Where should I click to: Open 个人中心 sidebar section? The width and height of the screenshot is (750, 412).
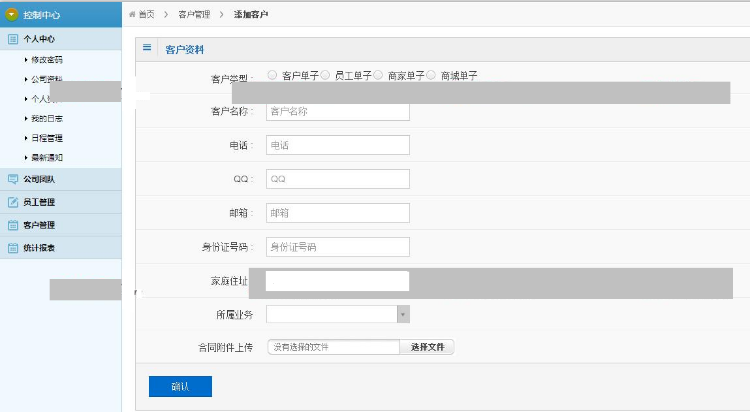[x=61, y=39]
